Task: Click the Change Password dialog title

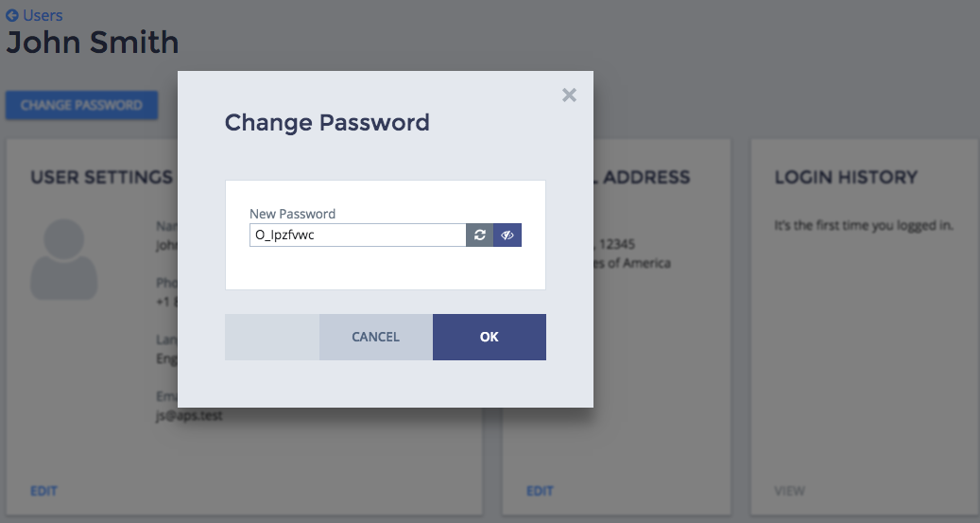Action: [327, 122]
